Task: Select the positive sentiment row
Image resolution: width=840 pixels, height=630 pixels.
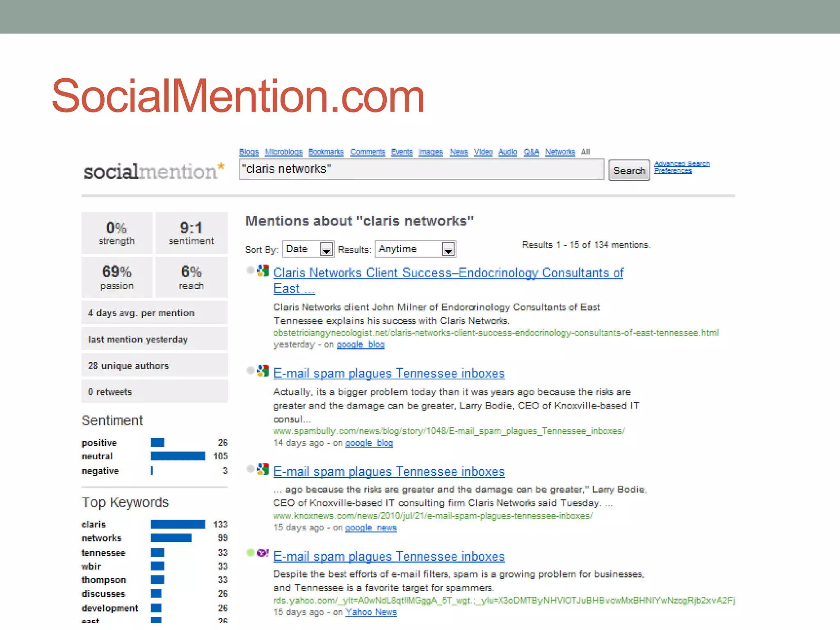Action: point(155,443)
